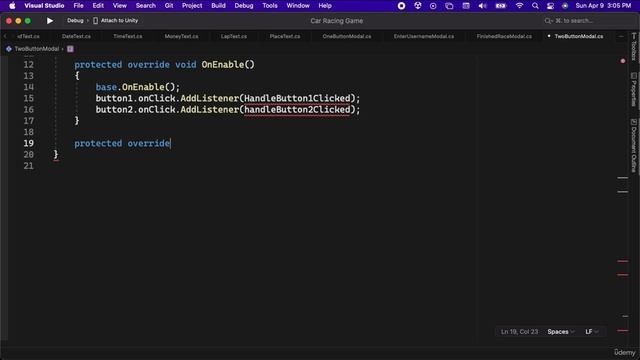
Task: Open the Apple menu
Action: 12,6
